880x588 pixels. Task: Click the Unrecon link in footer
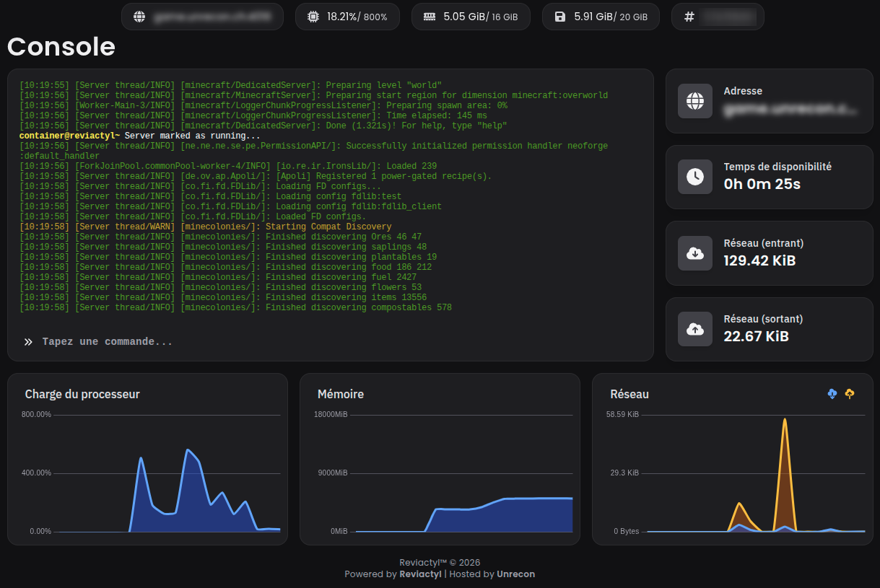pos(516,574)
